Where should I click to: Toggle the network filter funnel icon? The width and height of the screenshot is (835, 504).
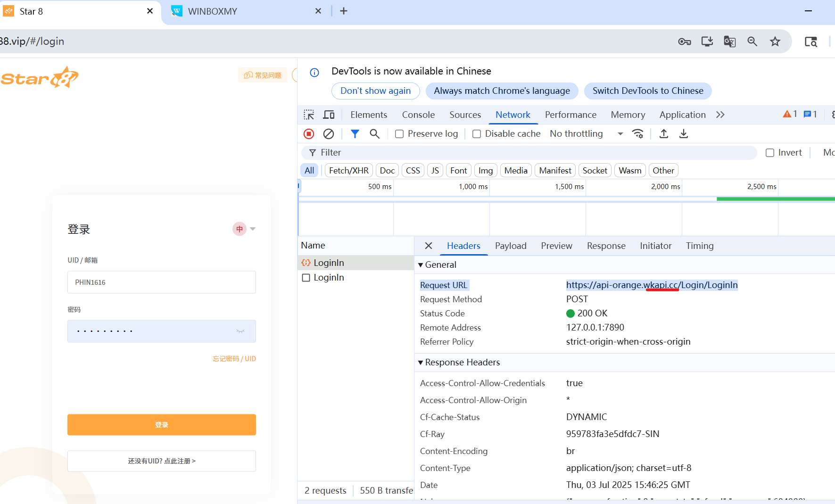tap(355, 134)
